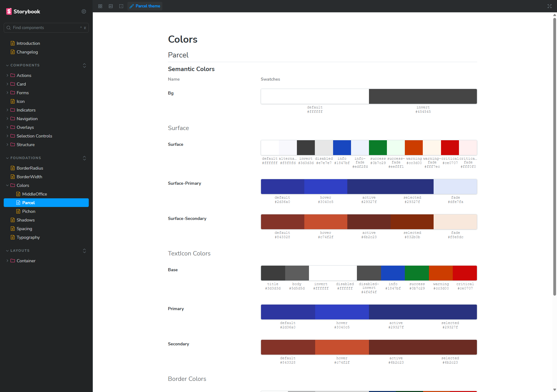Collapse the COMPONENTS section heading
Screen dimensions: 557x392
click(x=25, y=65)
